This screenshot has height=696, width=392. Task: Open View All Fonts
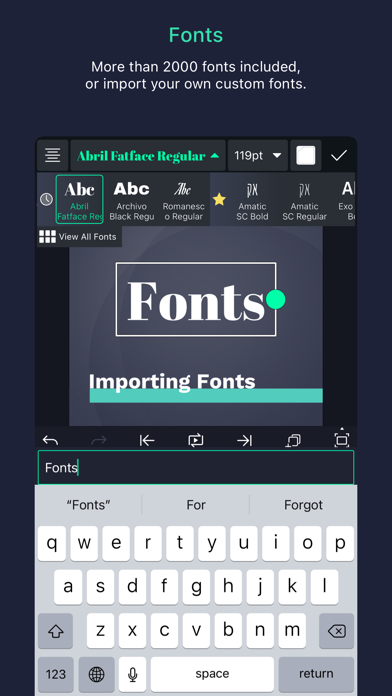coord(79,237)
